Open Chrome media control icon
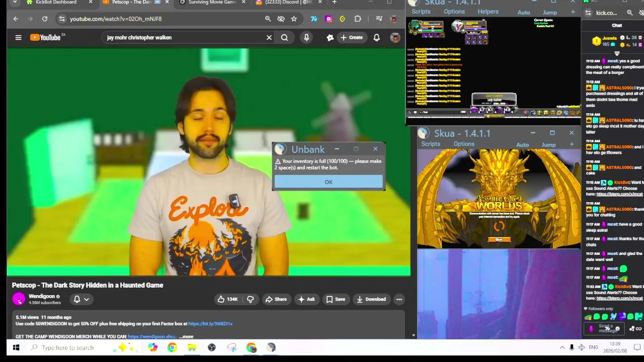The image size is (644, 362). coord(379,19)
